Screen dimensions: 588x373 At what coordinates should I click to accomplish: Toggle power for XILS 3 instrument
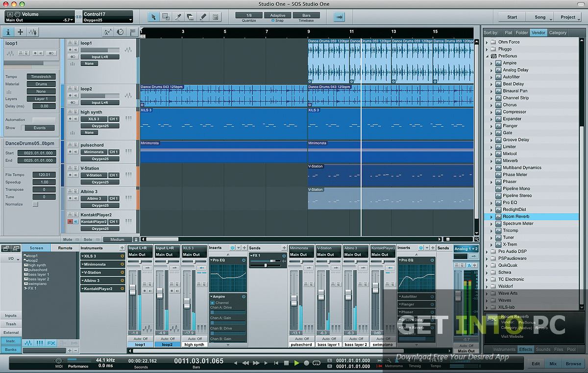(122, 256)
